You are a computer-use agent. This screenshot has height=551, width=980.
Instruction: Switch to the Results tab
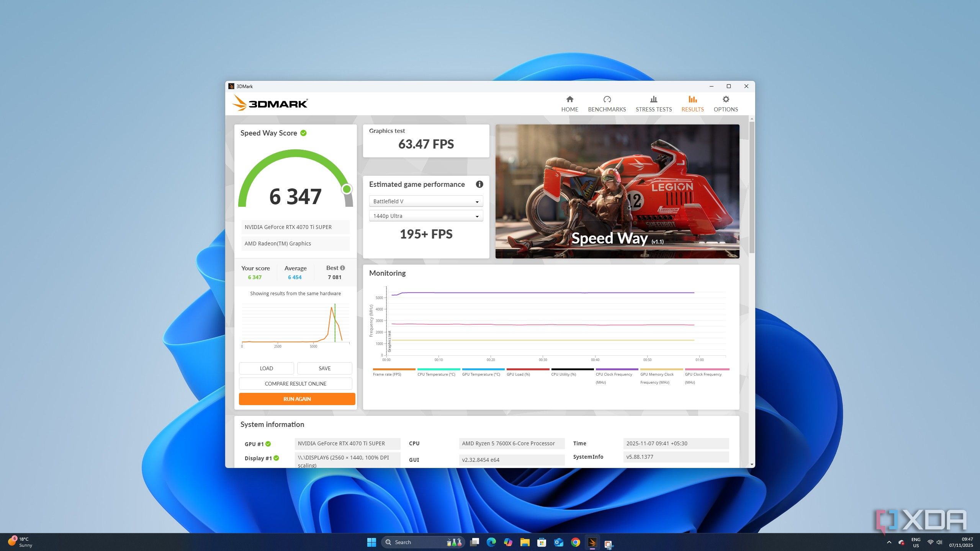coord(692,104)
